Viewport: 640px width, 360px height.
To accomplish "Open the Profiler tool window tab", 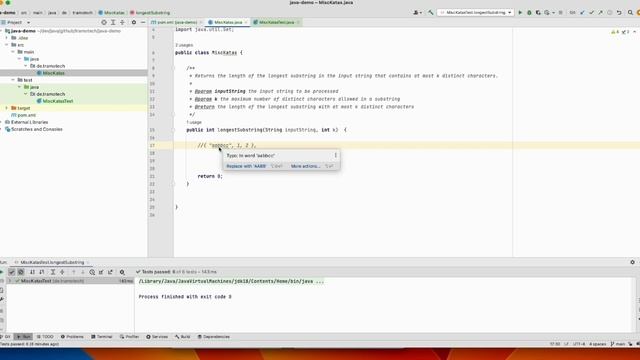I will [x=129, y=337].
